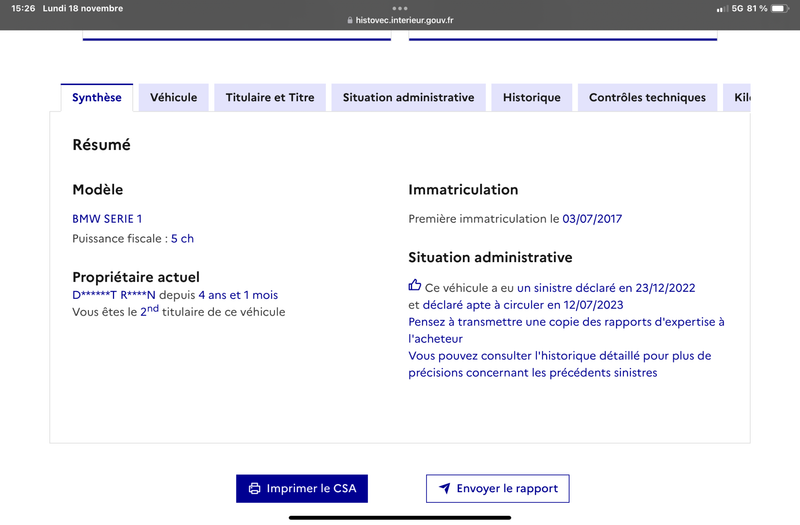This screenshot has height=525, width=800.
Task: Click the Envoyer le rapport button
Action: [497, 488]
